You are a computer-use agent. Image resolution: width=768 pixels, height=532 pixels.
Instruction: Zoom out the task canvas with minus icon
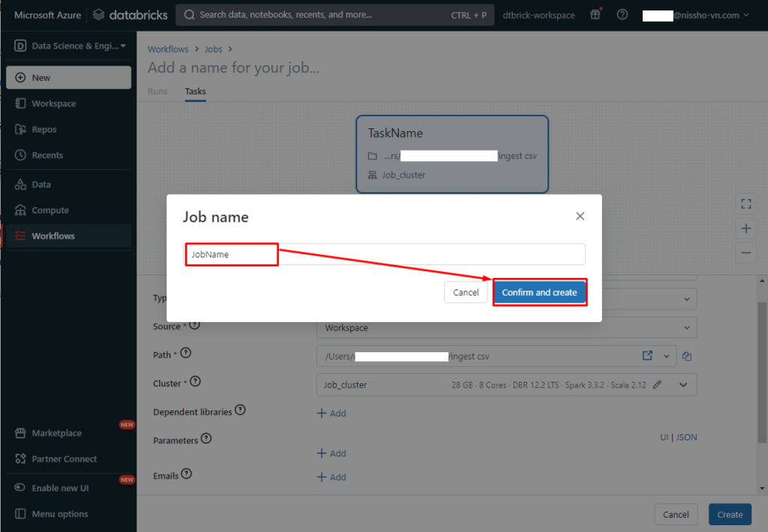point(746,253)
